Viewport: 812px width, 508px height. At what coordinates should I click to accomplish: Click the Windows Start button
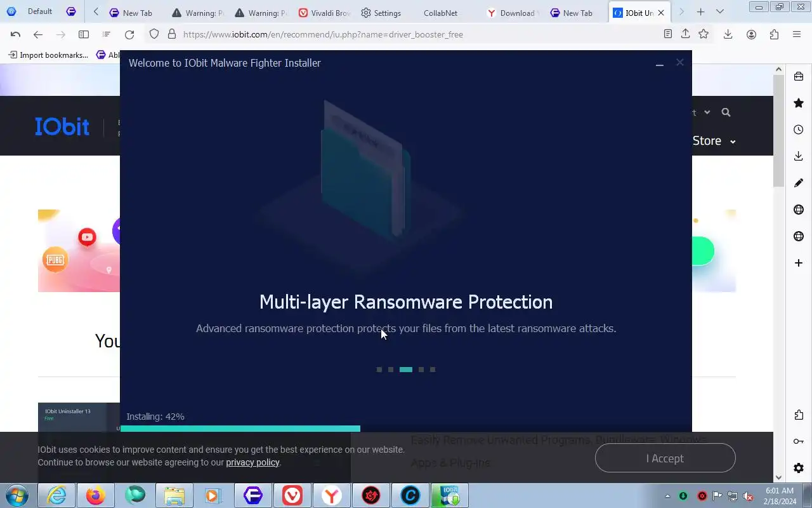coord(16,495)
